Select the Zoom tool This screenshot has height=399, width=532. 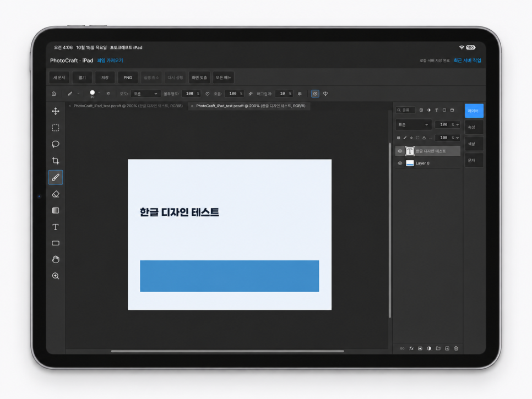56,276
